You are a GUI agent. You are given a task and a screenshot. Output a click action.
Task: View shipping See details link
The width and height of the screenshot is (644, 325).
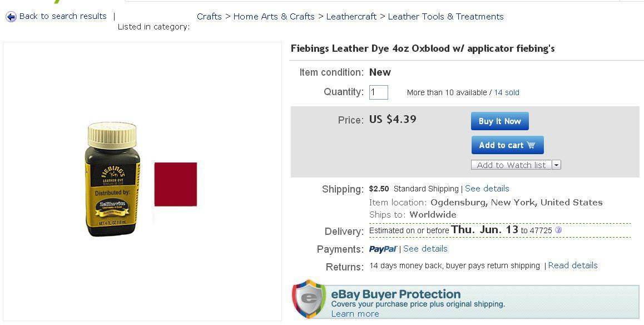tap(487, 189)
